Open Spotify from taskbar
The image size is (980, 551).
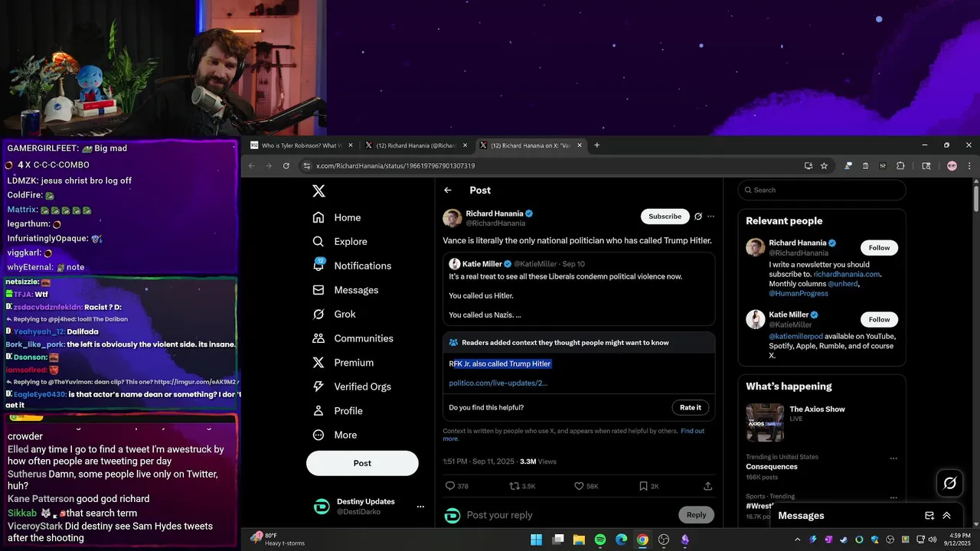tap(600, 540)
